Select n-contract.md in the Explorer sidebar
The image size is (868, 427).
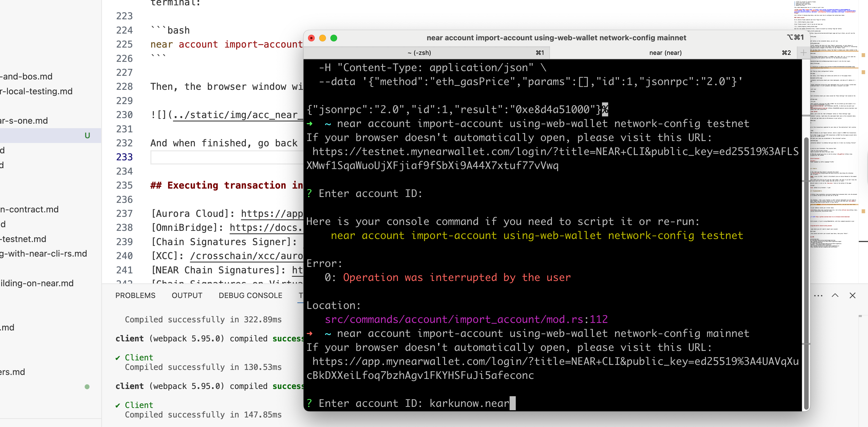coord(30,209)
